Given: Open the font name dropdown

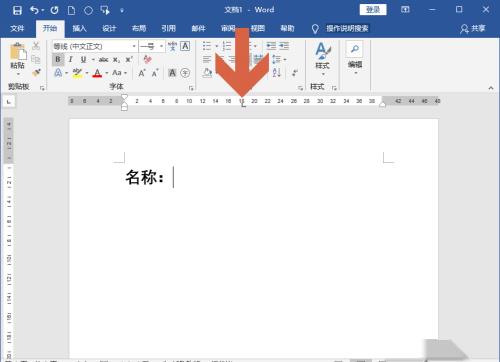Looking at the screenshot, I should tap(95, 46).
